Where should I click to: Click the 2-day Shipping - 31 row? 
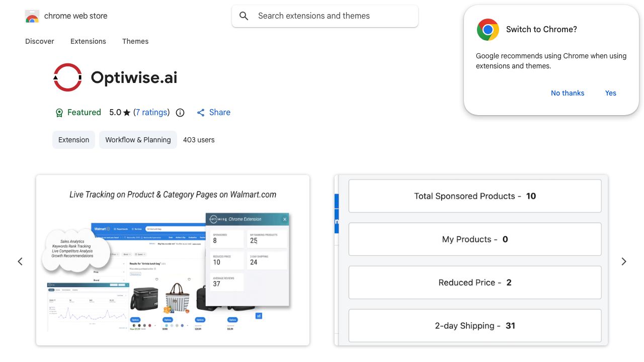(x=475, y=326)
